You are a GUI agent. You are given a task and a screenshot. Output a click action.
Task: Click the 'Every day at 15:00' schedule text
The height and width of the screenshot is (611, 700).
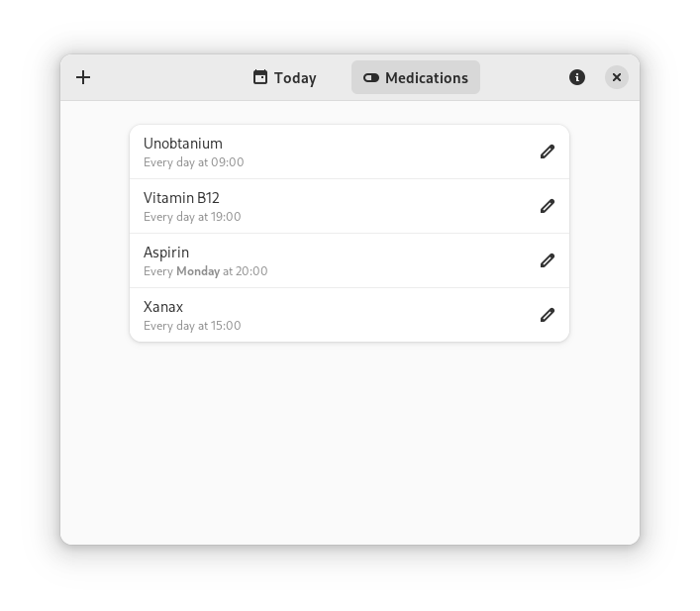tap(192, 326)
